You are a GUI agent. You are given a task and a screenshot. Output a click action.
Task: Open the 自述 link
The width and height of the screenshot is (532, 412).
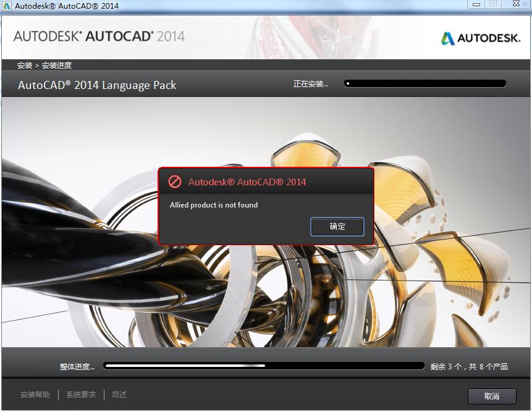pyautogui.click(x=119, y=395)
